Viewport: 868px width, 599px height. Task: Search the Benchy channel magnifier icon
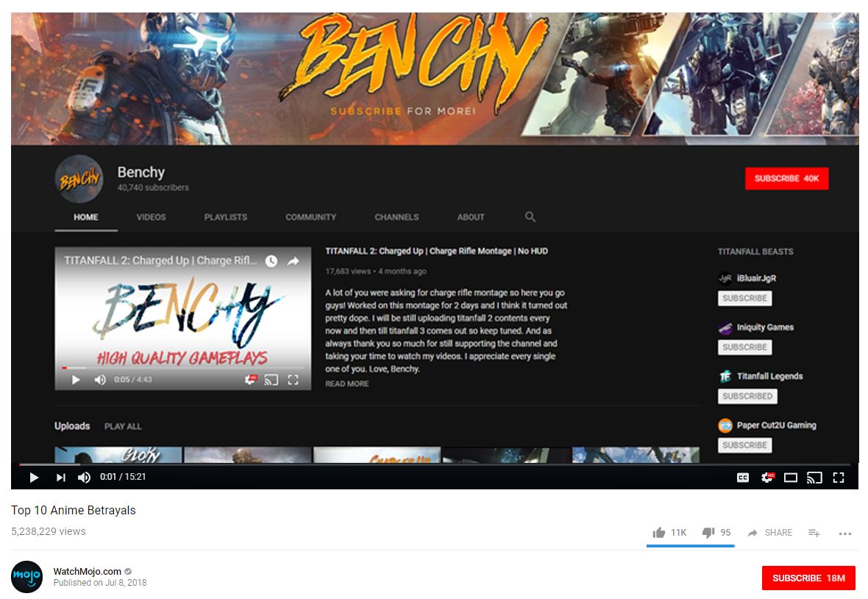pos(530,216)
